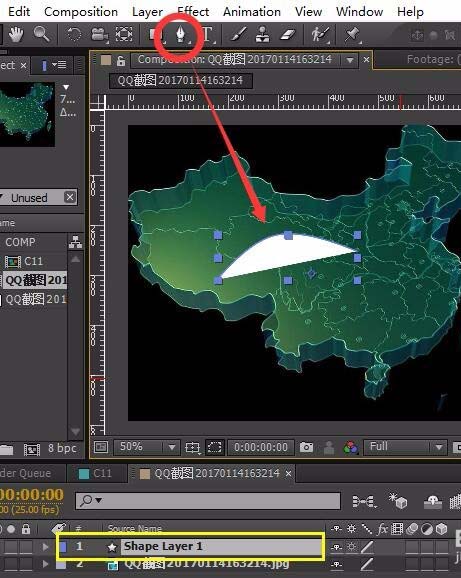Toggle quality switch for Shape Layer 1
The height and width of the screenshot is (578, 461).
(x=367, y=547)
